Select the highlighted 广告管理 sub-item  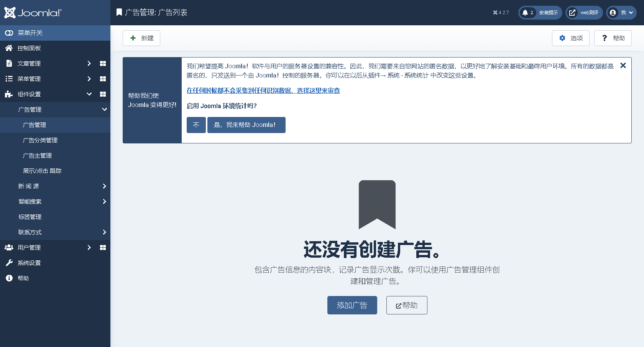click(55, 125)
